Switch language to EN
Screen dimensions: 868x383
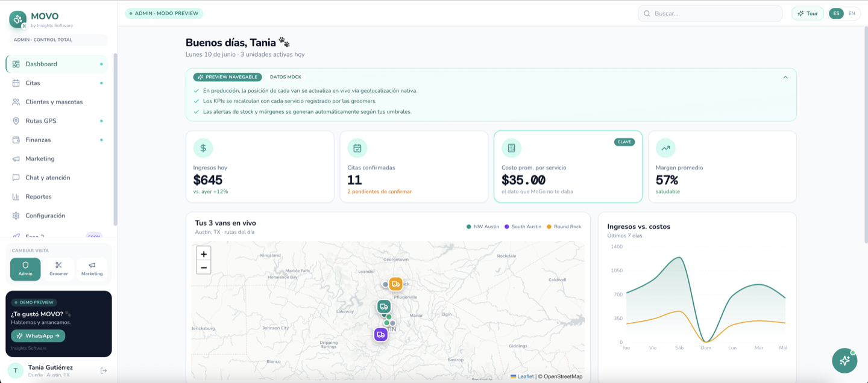852,13
